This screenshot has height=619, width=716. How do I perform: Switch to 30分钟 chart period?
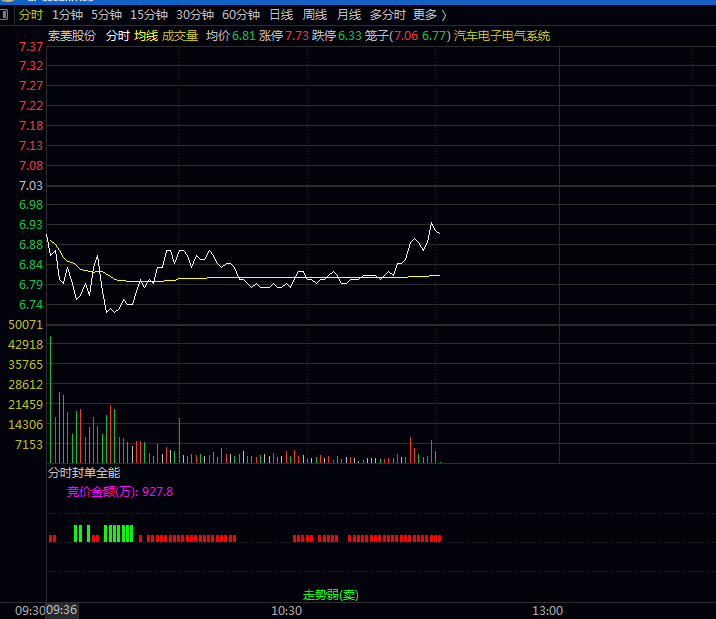click(195, 15)
